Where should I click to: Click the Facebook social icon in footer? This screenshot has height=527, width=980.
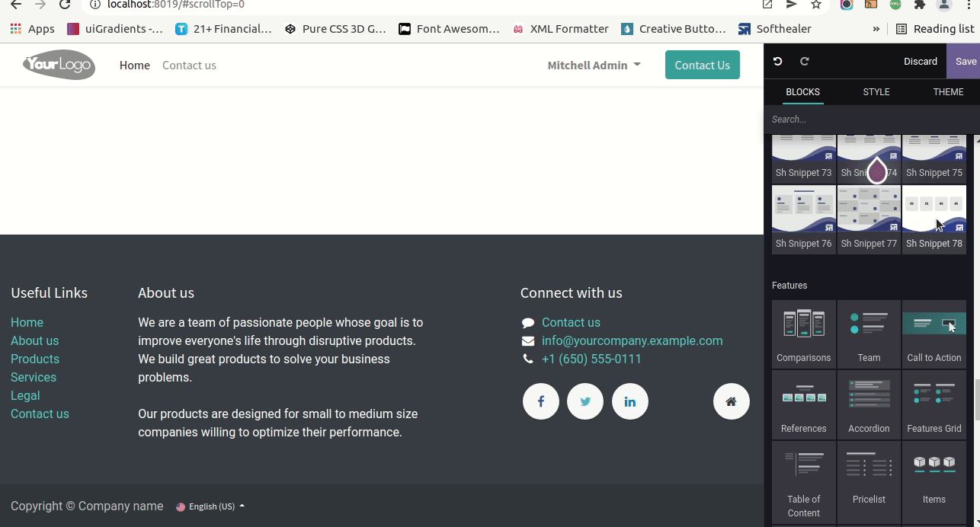(x=541, y=401)
